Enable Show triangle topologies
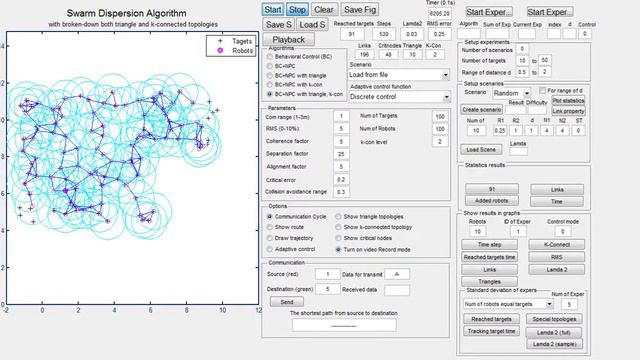 338,217
